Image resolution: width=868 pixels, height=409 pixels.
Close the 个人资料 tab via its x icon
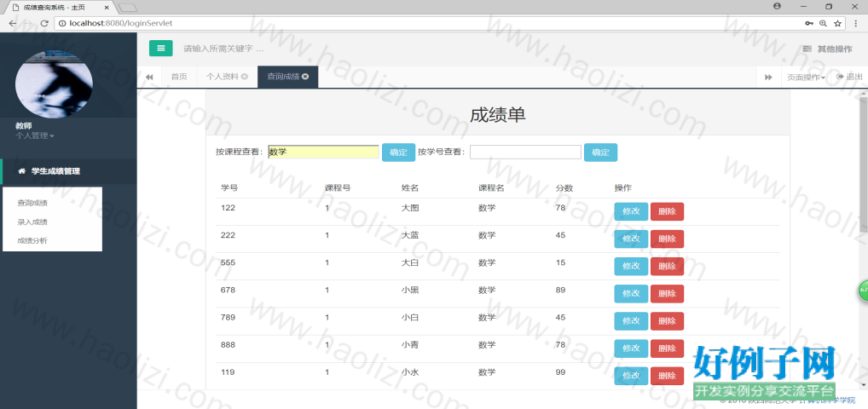coord(245,77)
